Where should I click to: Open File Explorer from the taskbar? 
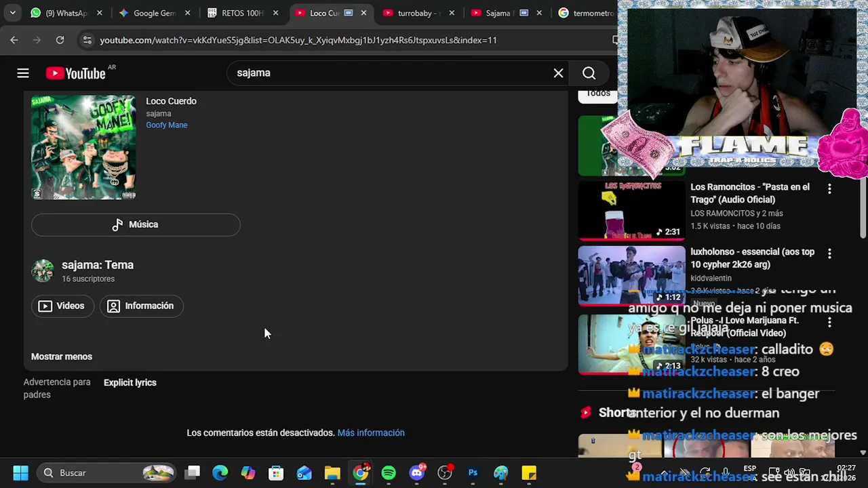tap(332, 472)
